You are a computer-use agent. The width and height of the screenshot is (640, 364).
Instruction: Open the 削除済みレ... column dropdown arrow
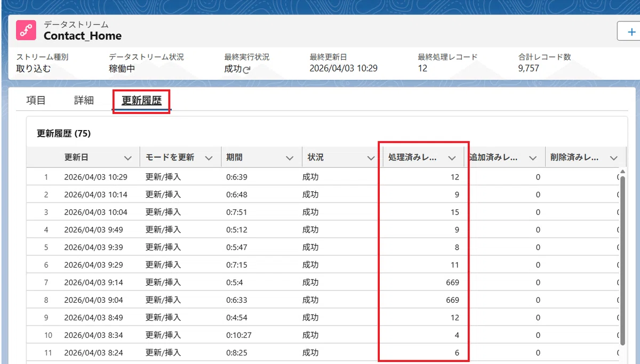click(x=613, y=158)
